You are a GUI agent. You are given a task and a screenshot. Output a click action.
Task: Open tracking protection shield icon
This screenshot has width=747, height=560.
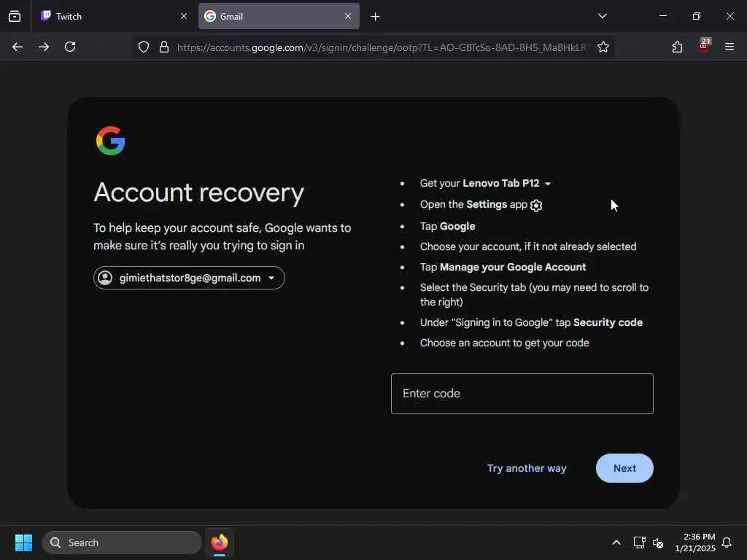144,47
